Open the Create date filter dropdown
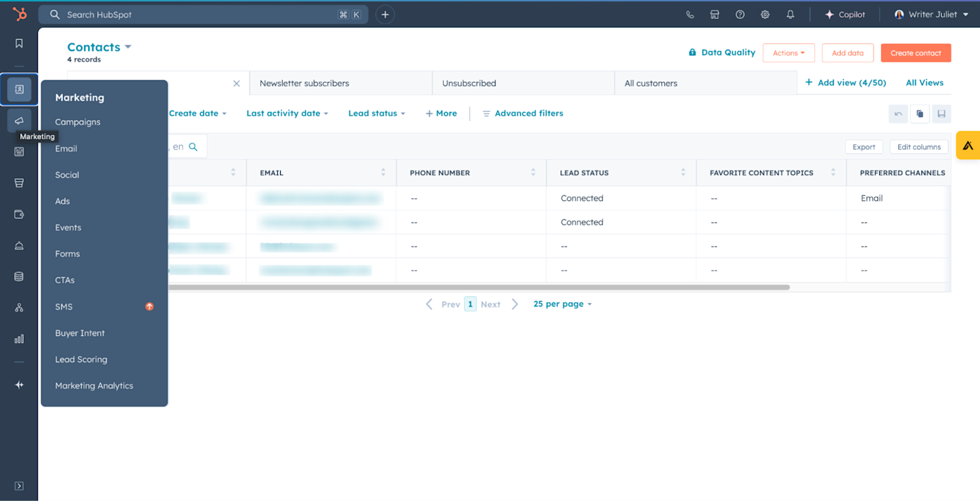Image resolution: width=980 pixels, height=501 pixels. click(198, 113)
